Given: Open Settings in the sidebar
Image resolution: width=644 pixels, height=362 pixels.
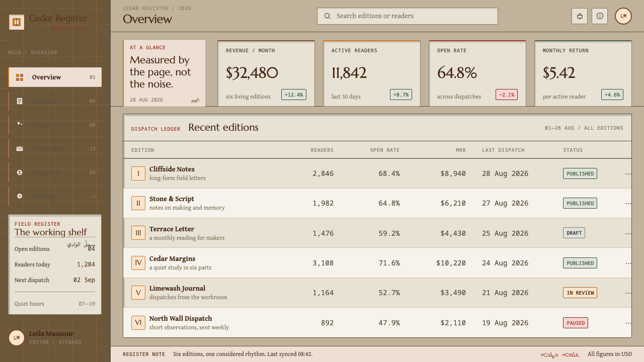Looking at the screenshot, I should [x=55, y=196].
